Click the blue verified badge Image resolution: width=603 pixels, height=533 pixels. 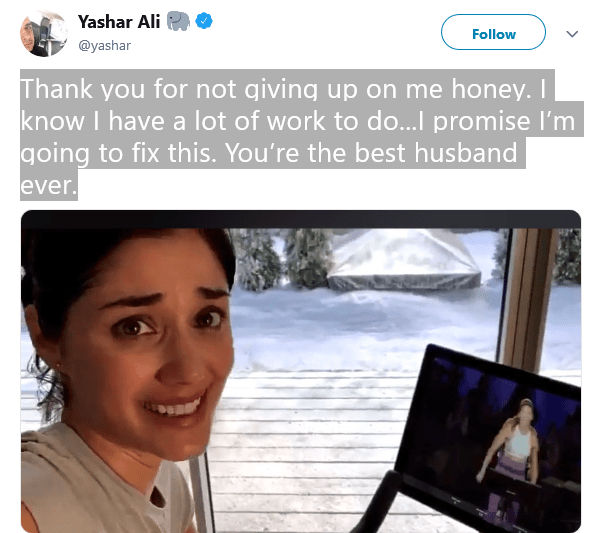[x=204, y=21]
